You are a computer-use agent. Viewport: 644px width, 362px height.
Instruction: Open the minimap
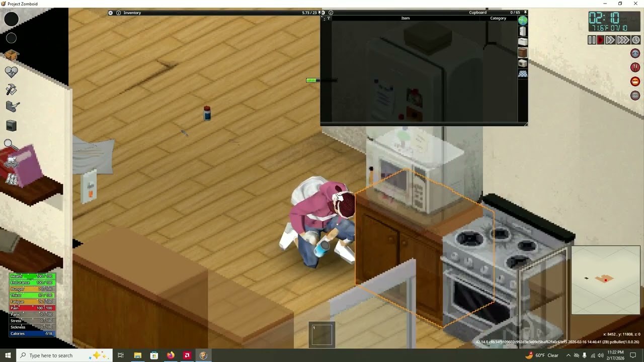[606, 280]
